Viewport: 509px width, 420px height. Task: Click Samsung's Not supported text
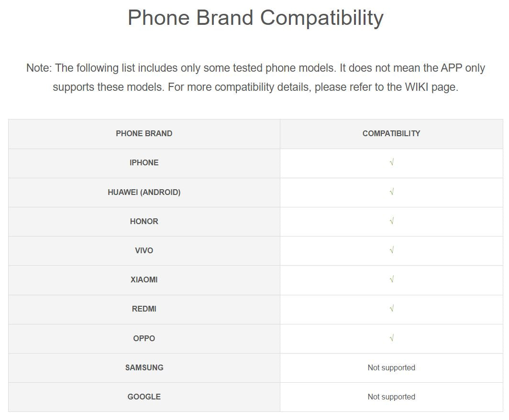pos(391,367)
